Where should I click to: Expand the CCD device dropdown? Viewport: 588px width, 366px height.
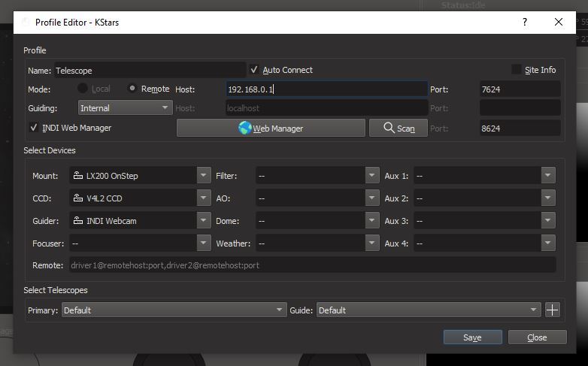[204, 198]
